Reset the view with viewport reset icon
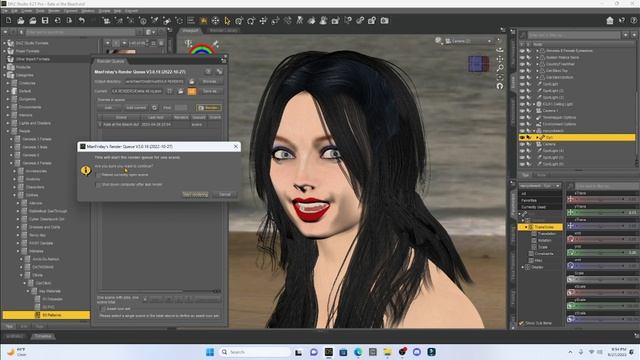 point(500,86)
